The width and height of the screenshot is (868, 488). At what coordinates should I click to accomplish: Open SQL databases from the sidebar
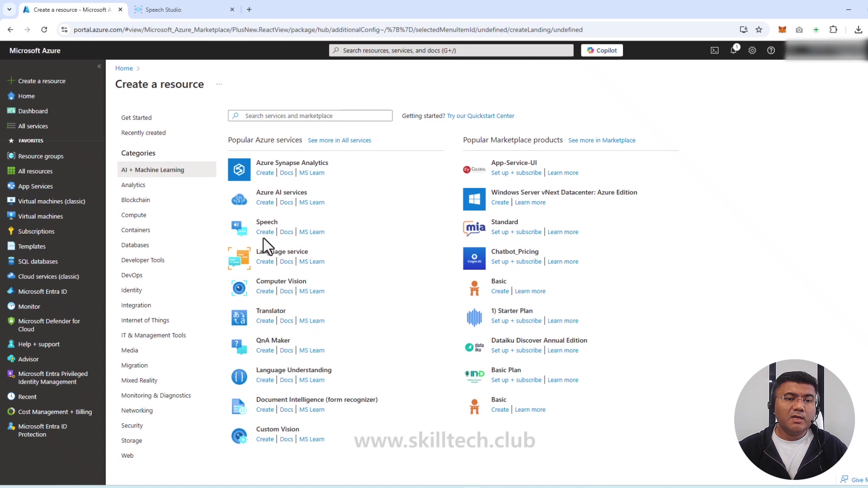[38, 261]
